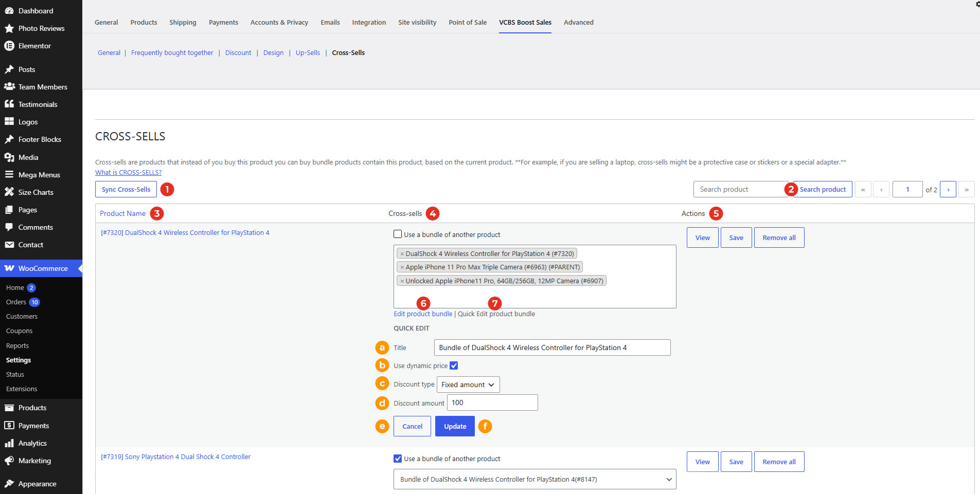Click the Payments dollar icon

[x=9, y=426]
